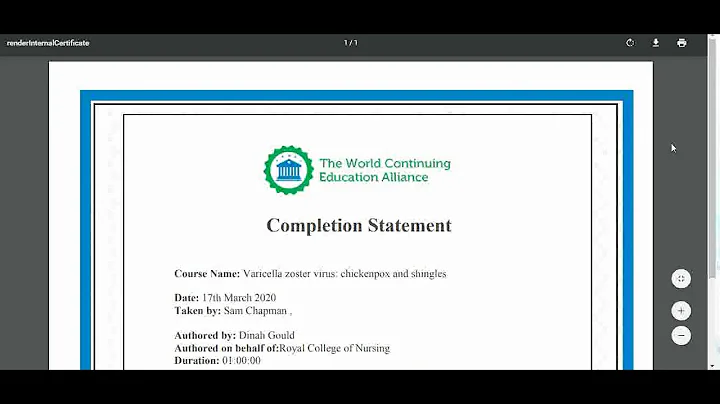Click the Completion Statement heading
Image resolution: width=720 pixels, height=404 pixels.
pos(359,225)
